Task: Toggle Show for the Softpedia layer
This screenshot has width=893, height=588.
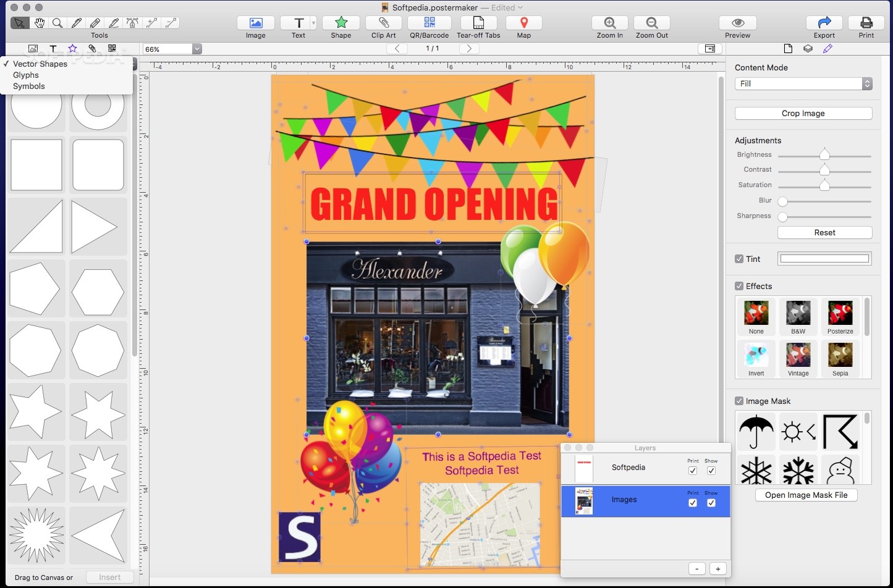Action: tap(711, 471)
